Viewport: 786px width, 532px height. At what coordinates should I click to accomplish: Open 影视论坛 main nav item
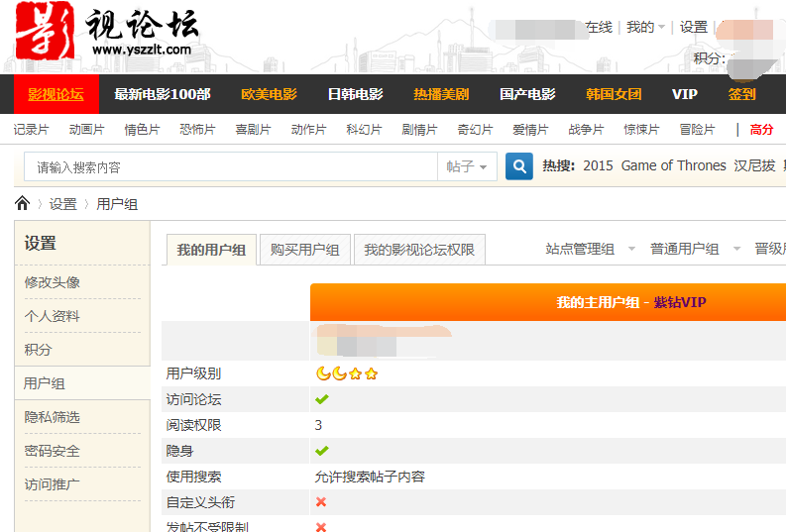tap(56, 94)
